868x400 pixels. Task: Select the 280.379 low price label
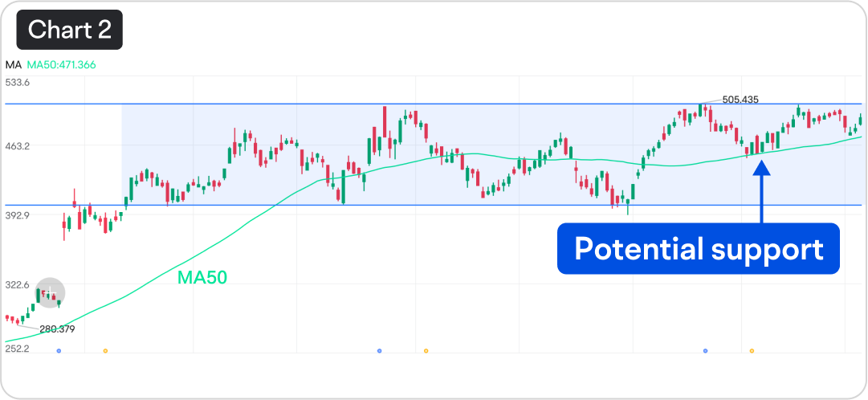pos(57,329)
